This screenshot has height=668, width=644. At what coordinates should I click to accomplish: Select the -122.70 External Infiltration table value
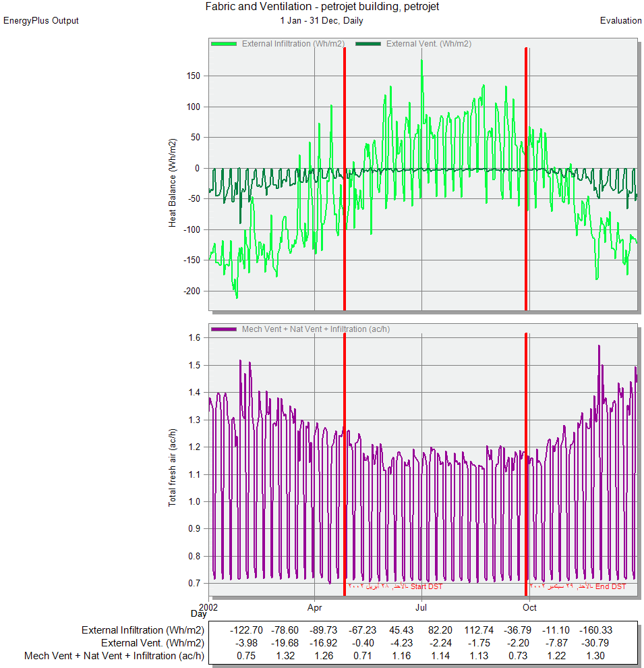(x=246, y=630)
